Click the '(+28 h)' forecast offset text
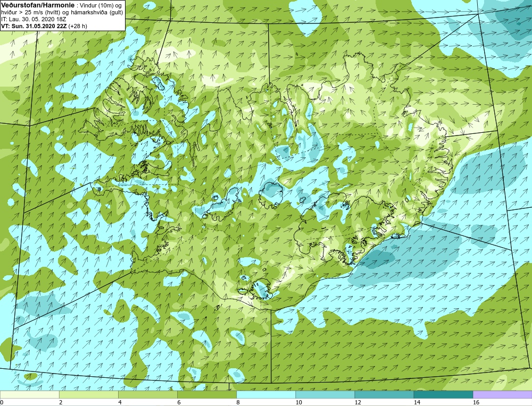 coord(78,26)
